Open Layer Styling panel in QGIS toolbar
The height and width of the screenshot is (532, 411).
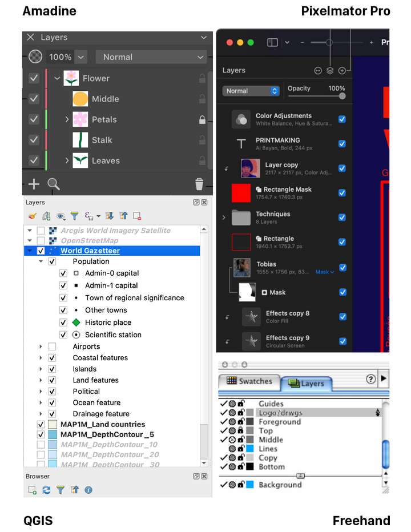coord(32,216)
